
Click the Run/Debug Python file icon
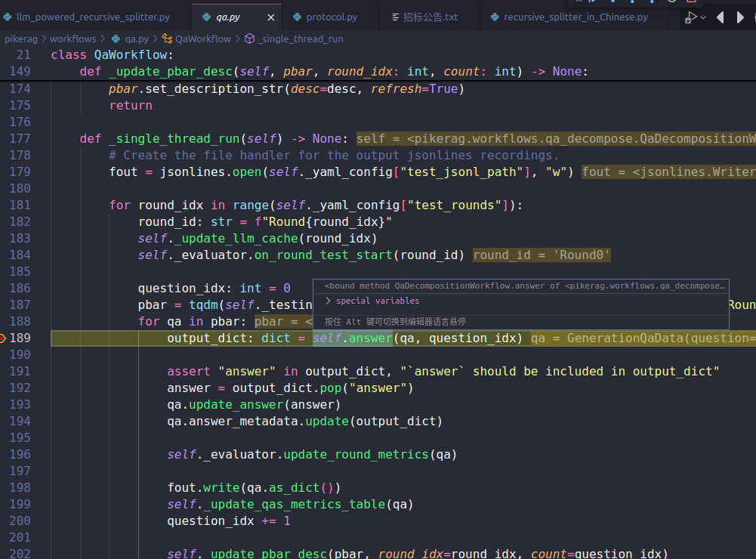[x=690, y=17]
